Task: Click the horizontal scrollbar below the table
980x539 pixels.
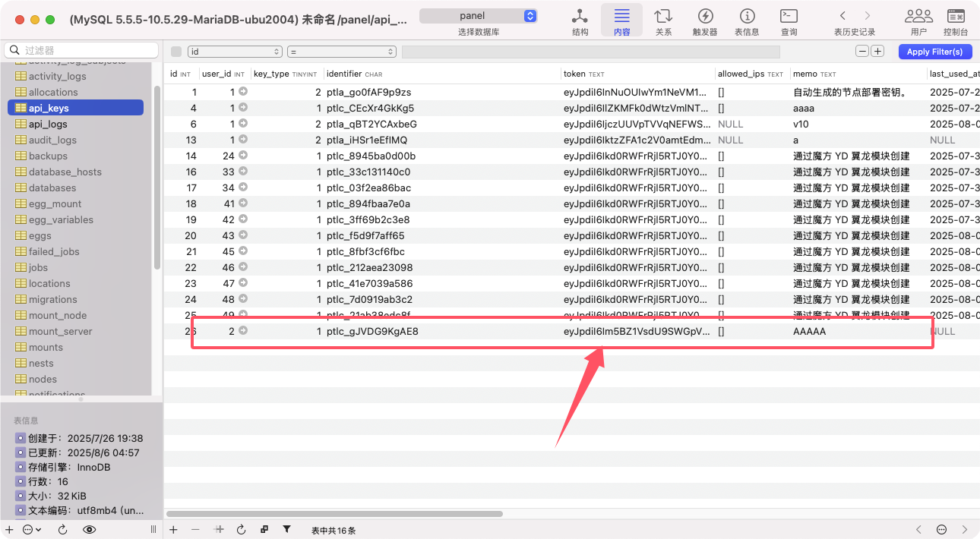Action: pos(334,514)
